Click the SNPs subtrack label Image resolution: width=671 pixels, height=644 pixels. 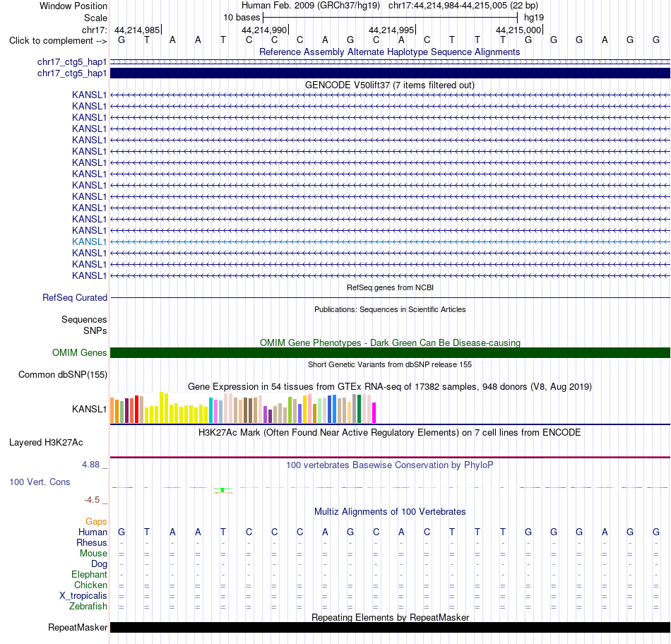click(95, 330)
